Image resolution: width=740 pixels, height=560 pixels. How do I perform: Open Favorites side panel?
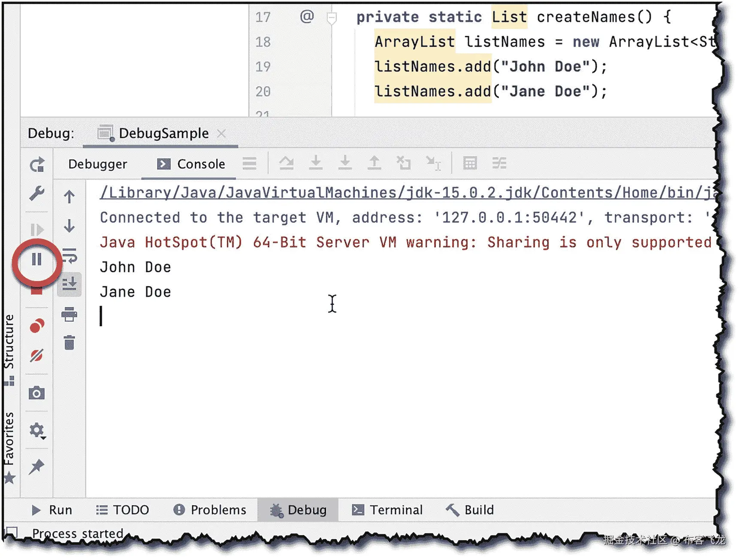[9, 448]
